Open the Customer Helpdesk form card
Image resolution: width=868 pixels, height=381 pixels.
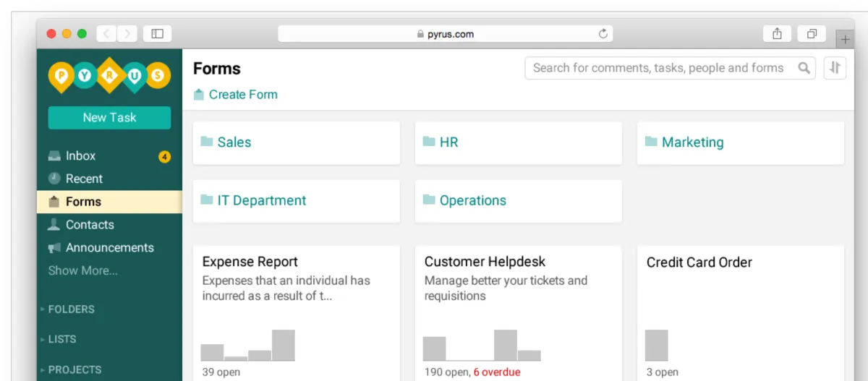(518, 311)
